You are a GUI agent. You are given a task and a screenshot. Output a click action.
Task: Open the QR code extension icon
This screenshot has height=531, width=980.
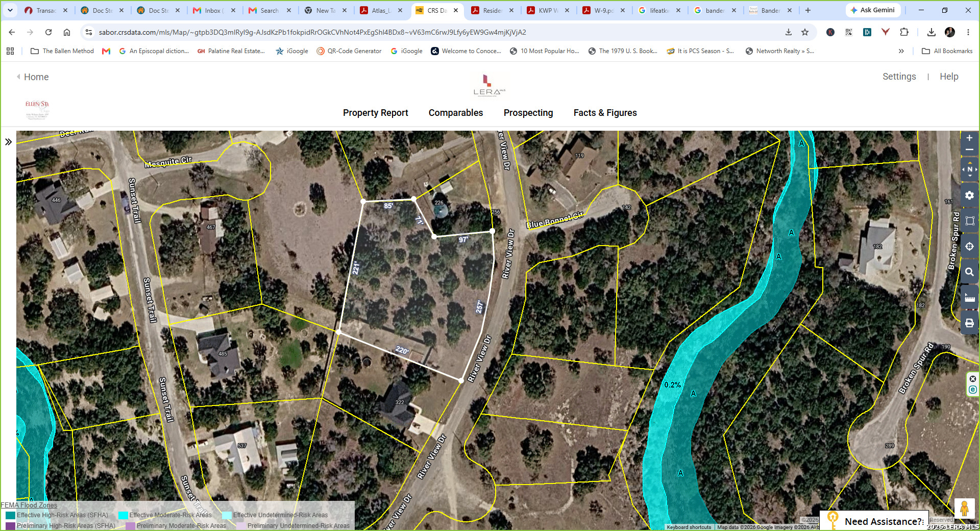849,32
